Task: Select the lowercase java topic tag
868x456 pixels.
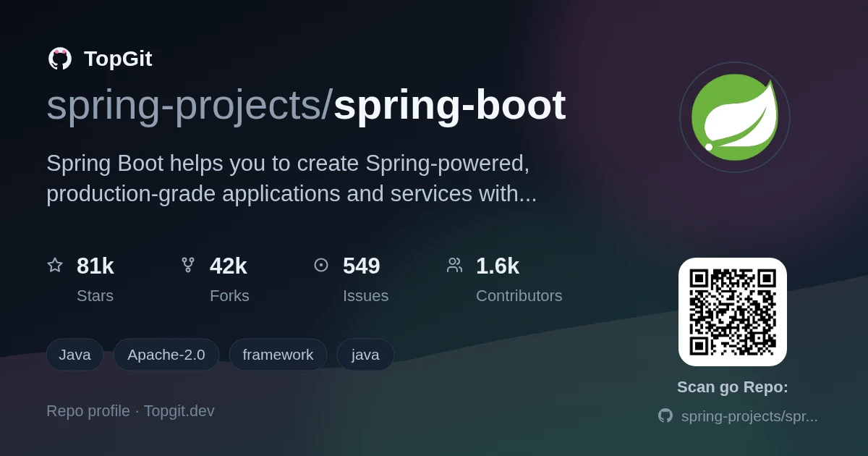Action: point(365,355)
